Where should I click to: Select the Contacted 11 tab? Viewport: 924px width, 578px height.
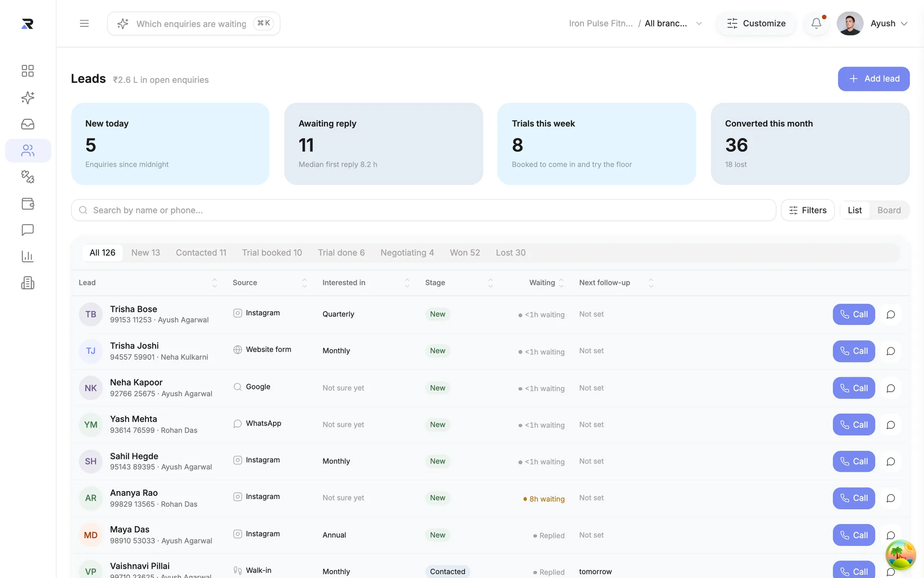(201, 253)
